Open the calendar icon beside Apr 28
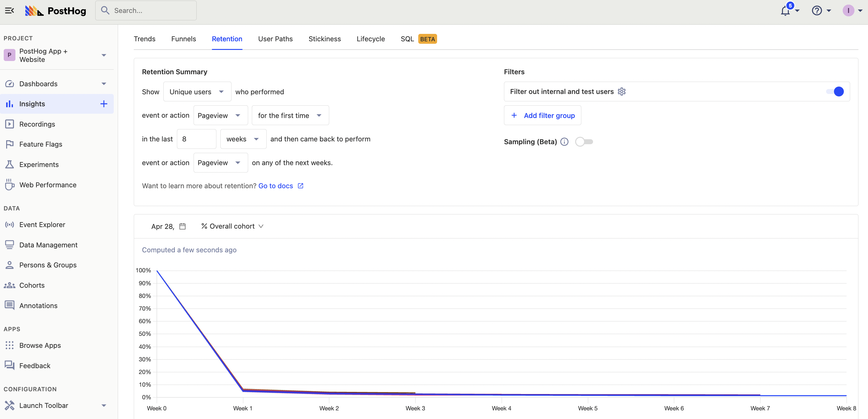The image size is (868, 419). pyautogui.click(x=182, y=226)
